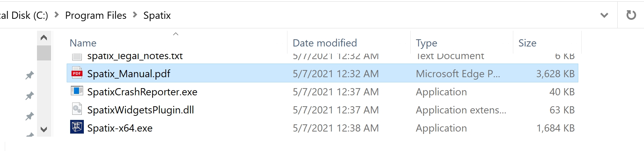Click the SpatixWidgetsPlugin.dll gear file icon
644x151 pixels.
pos(77,109)
